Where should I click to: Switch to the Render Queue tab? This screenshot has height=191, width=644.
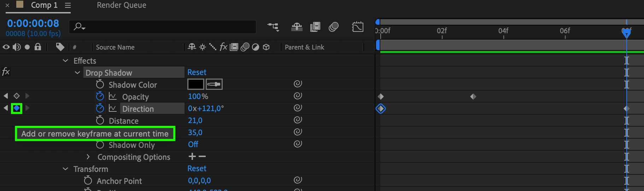click(x=121, y=5)
